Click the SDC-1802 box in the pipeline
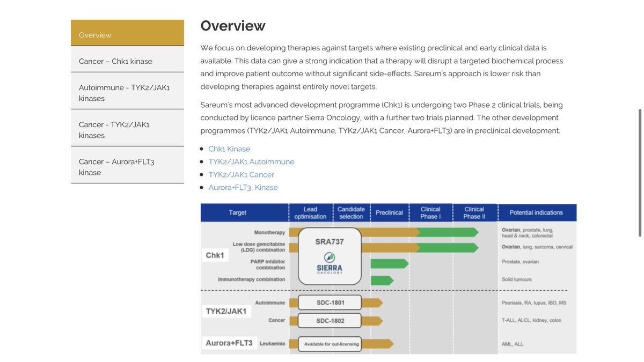This screenshot has width=644, height=362. pyautogui.click(x=330, y=321)
